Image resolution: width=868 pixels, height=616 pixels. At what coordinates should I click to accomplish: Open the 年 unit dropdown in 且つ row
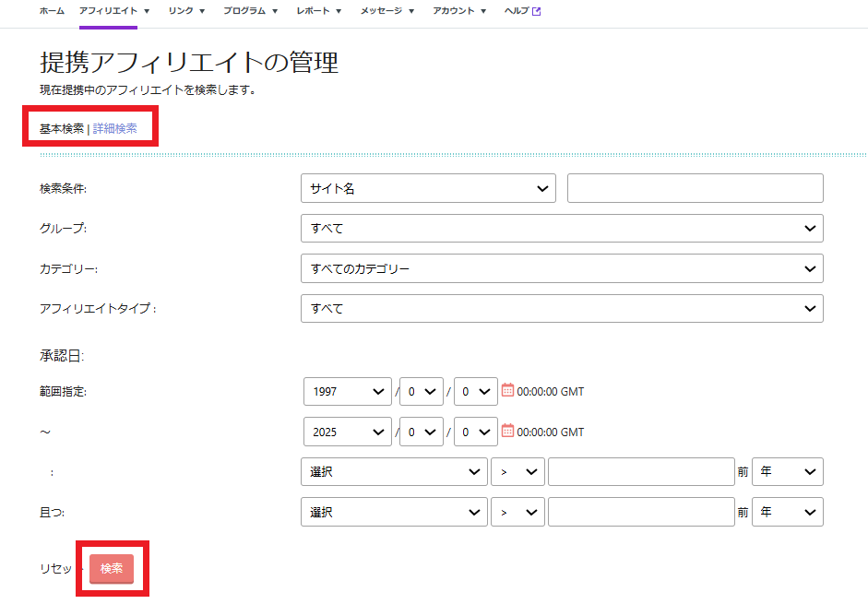(787, 512)
